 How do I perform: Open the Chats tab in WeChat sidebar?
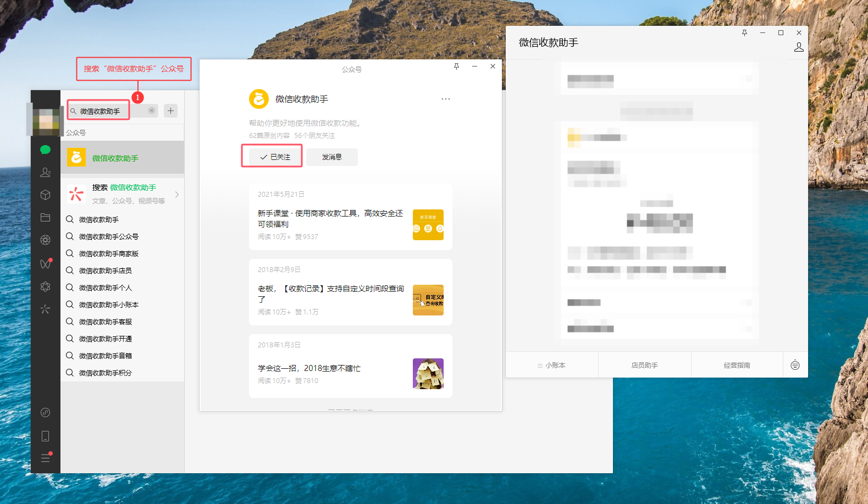[x=45, y=150]
